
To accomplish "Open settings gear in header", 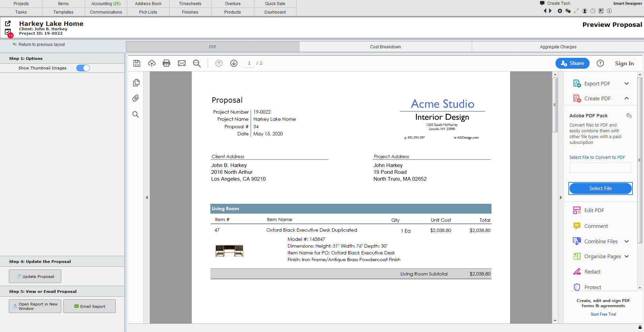I will coord(560,11).
